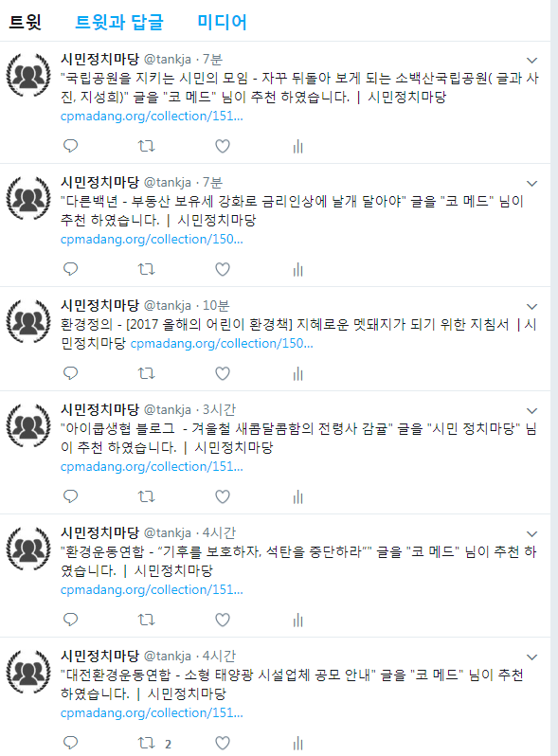This screenshot has width=558, height=756.
Task: Like the 소백산국립공원 tweet
Action: (223, 146)
